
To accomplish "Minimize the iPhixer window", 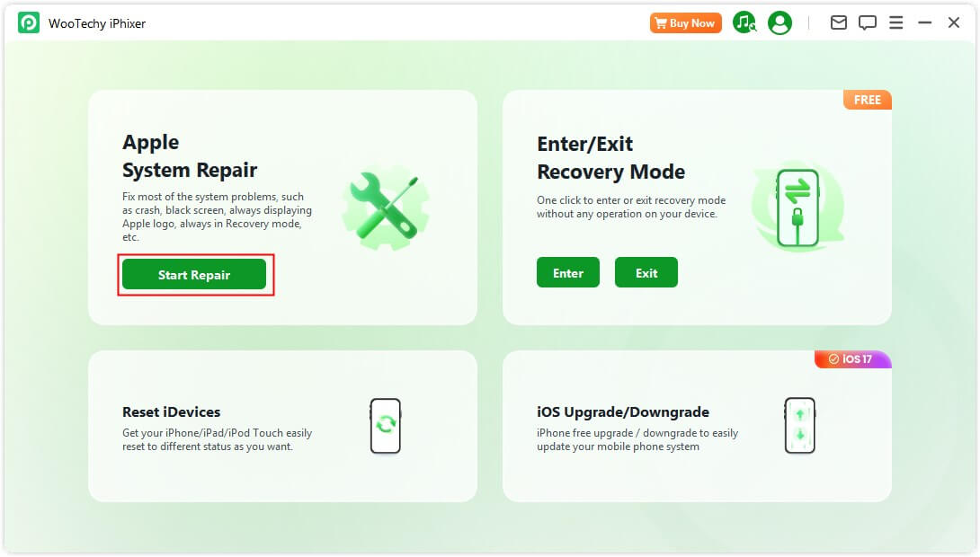I will (924, 23).
